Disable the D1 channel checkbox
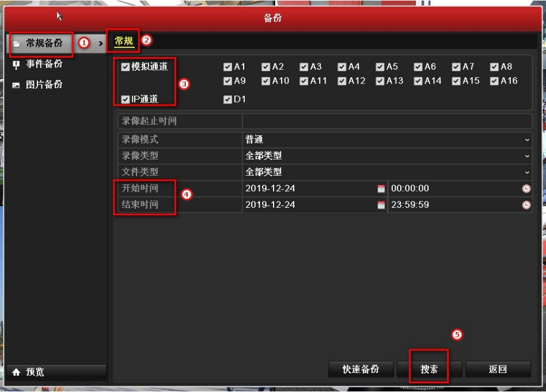 pyautogui.click(x=227, y=100)
